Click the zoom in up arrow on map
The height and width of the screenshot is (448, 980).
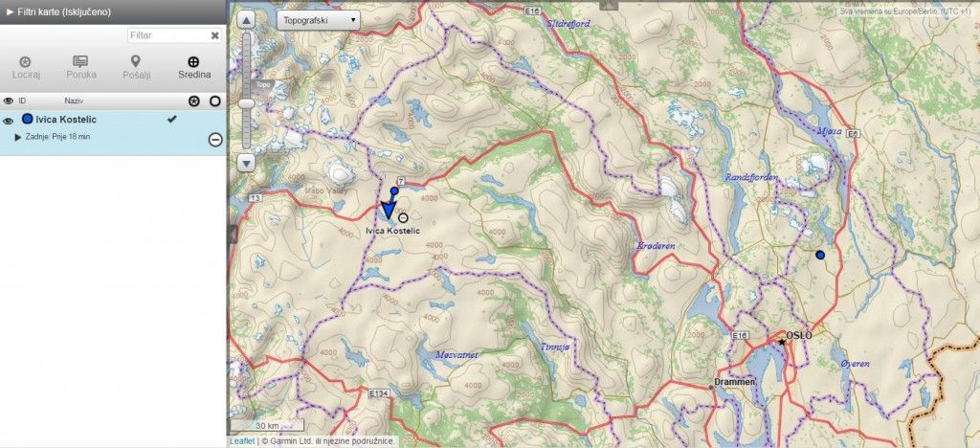point(247,20)
